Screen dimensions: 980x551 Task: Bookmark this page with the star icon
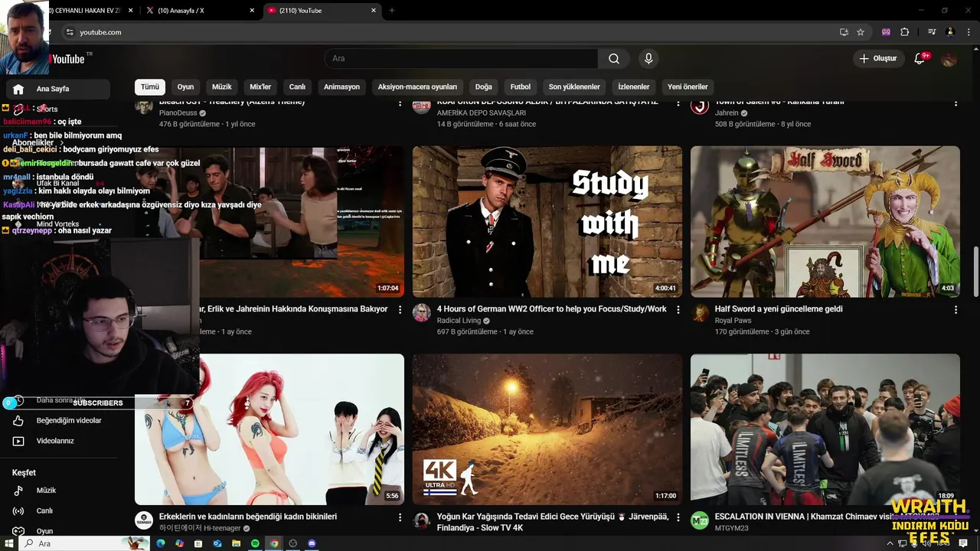[x=861, y=32]
